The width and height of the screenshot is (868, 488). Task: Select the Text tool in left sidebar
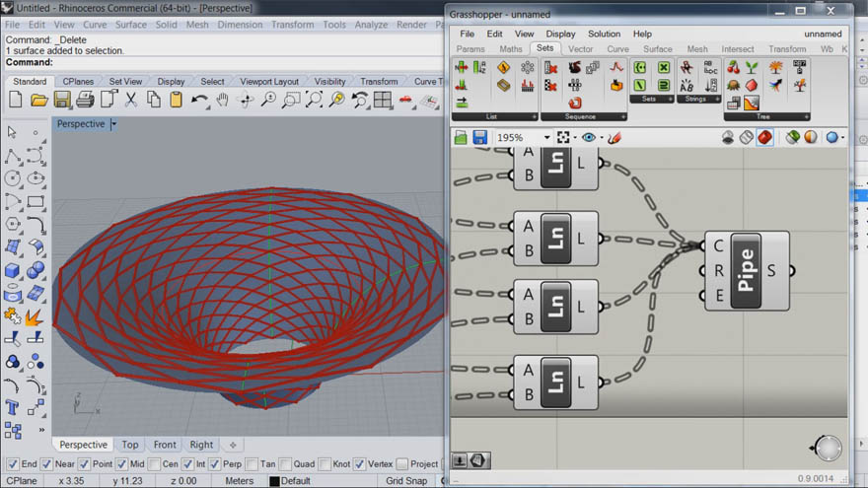[12, 407]
